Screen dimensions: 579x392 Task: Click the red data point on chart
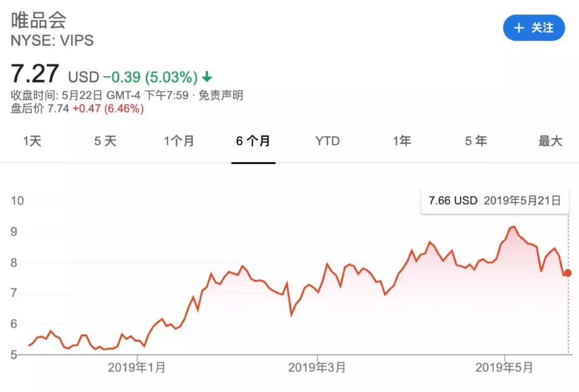(x=568, y=273)
